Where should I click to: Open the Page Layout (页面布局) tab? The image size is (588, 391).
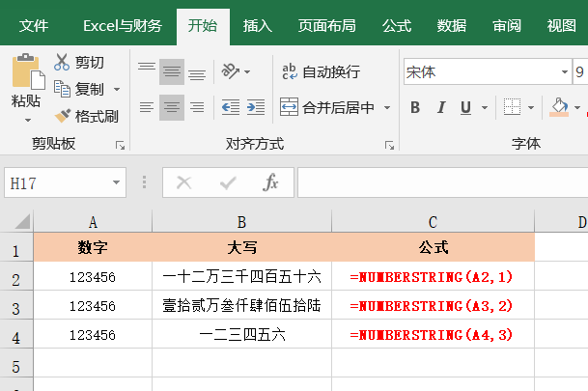coord(327,26)
